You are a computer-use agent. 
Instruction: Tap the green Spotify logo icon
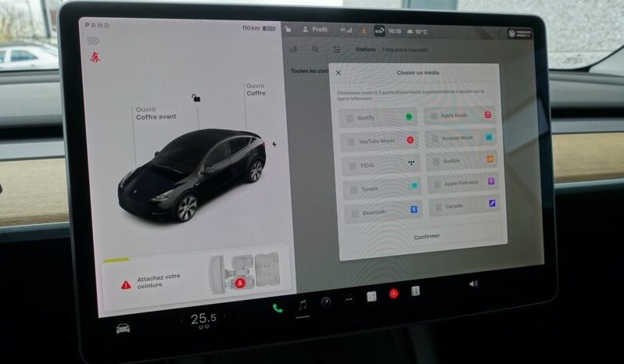point(409,116)
